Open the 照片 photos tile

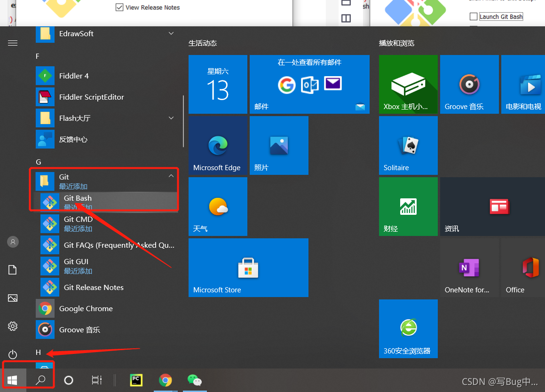[279, 145]
